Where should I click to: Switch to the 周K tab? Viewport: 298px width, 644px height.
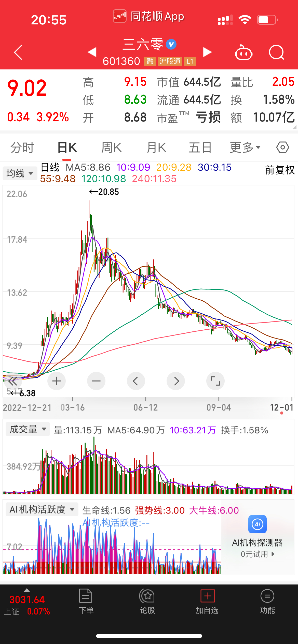coord(111,148)
